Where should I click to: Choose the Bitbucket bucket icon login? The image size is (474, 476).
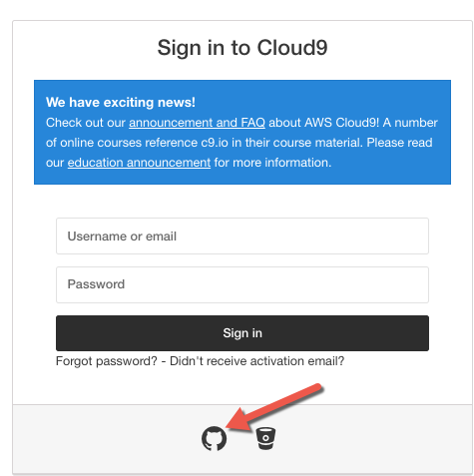coord(265,438)
